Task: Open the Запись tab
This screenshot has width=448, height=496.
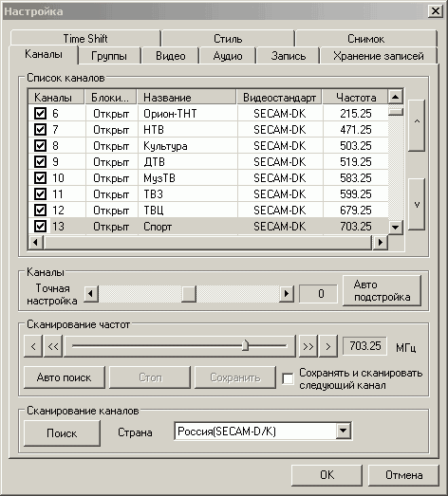Action: click(289, 56)
